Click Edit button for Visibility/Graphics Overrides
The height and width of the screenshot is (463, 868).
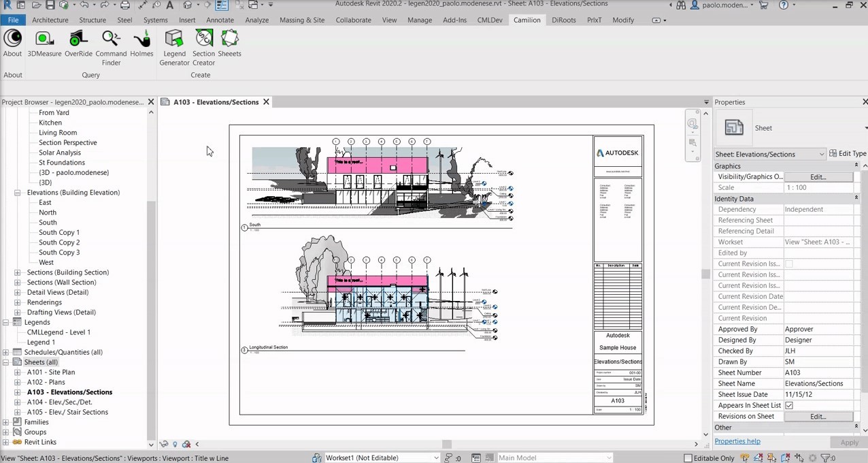(818, 176)
